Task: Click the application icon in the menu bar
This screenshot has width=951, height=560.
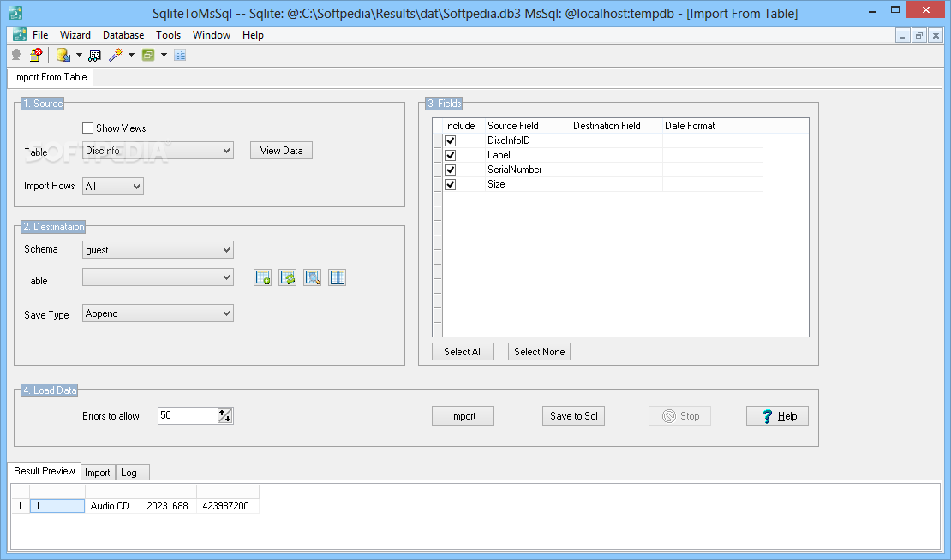Action: pos(20,34)
